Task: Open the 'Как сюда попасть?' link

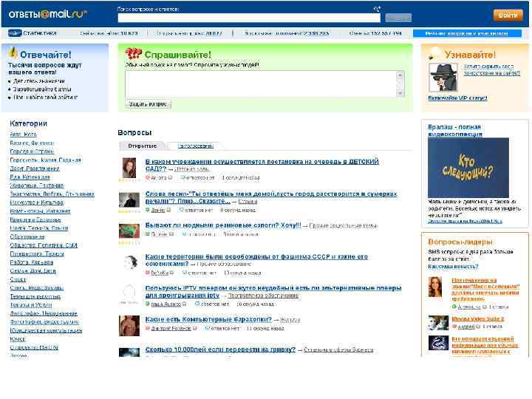Action: 453,266
